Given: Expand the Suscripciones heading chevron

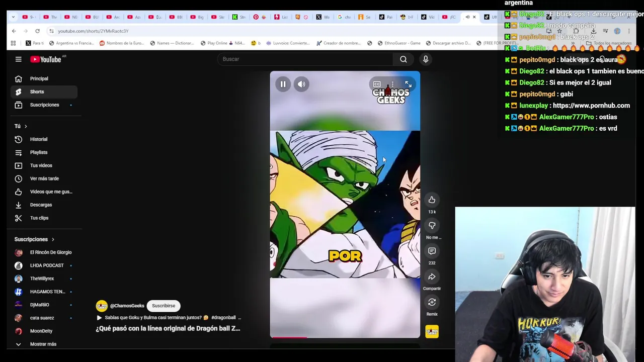Looking at the screenshot, I should [x=52, y=239].
